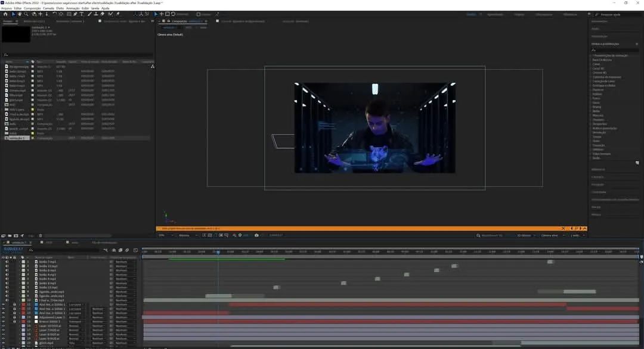Open parent Nenhum dropdown for layer 1
Viewport: 644px width, 349px height.
pyautogui.click(x=125, y=261)
